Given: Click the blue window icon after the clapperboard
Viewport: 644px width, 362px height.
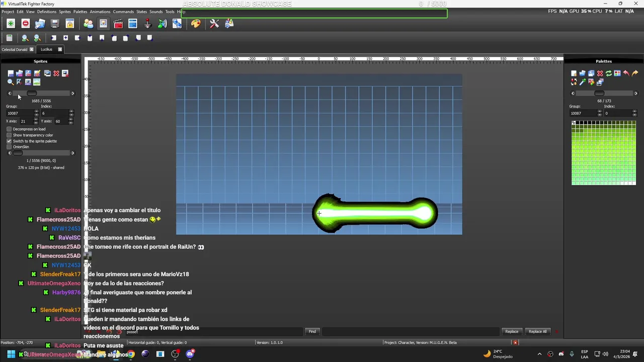Looking at the screenshot, I should point(133,24).
